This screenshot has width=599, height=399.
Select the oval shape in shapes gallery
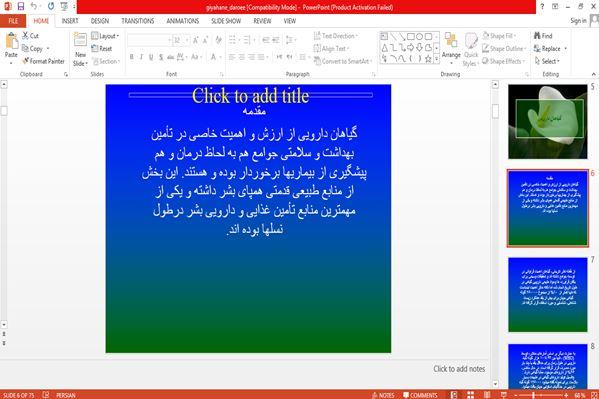point(419,37)
